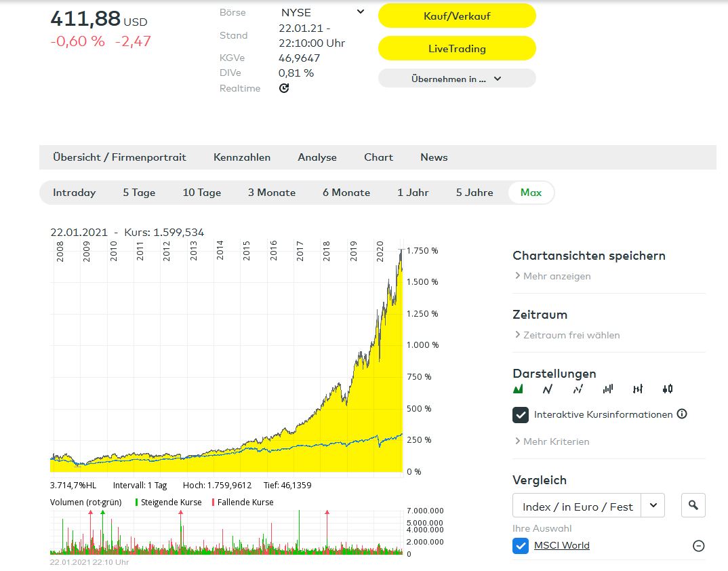Uncheck Interaktive Kursinformationen checkbox
This screenshot has height=571, width=728.
click(x=521, y=414)
